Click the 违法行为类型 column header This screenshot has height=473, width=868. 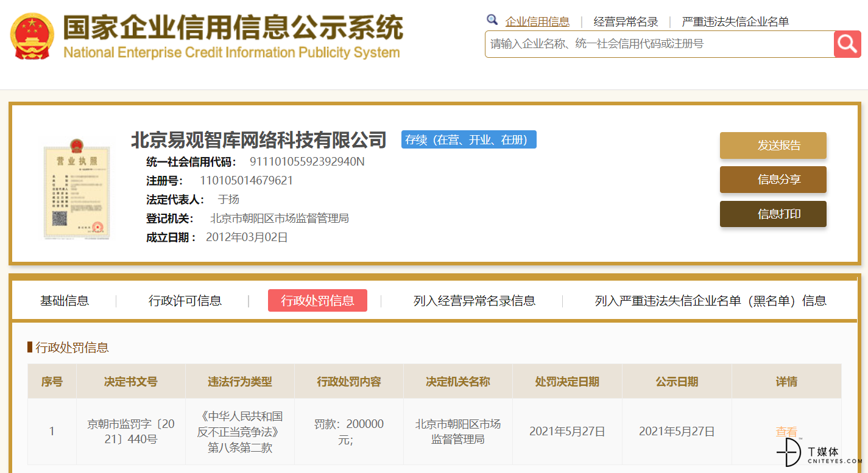click(x=240, y=382)
